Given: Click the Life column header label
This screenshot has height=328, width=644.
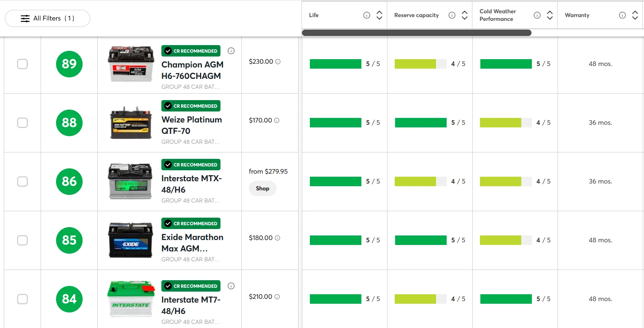Looking at the screenshot, I should click(314, 15).
